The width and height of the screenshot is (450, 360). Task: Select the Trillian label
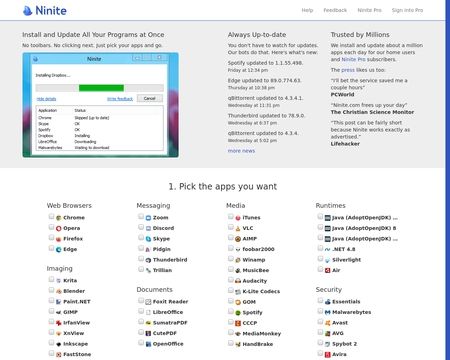pos(162,270)
